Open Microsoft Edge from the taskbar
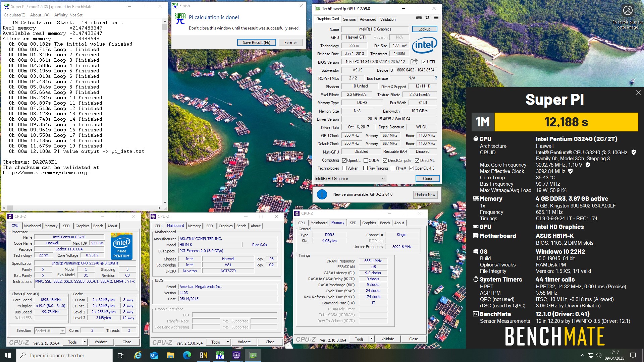Viewport: 644px width, 362px height. [187, 355]
